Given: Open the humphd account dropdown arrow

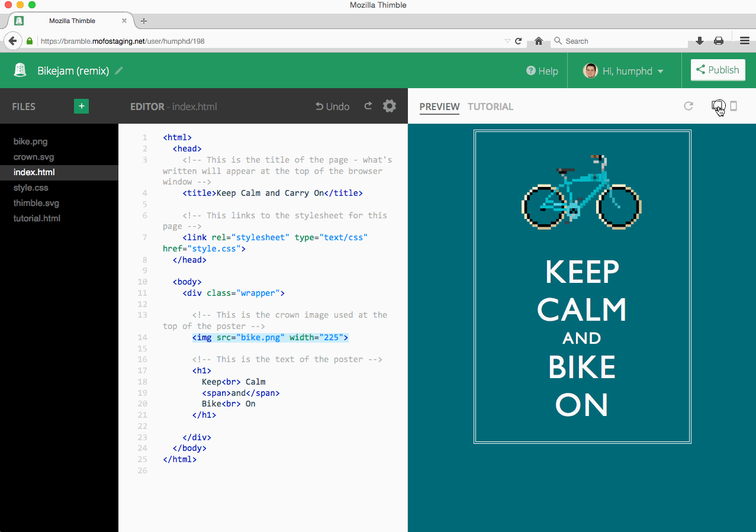Looking at the screenshot, I should point(661,71).
